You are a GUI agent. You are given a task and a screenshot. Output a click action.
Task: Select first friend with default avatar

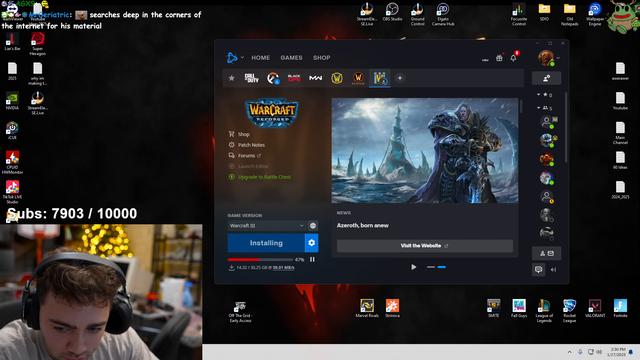pyautogui.click(x=547, y=122)
